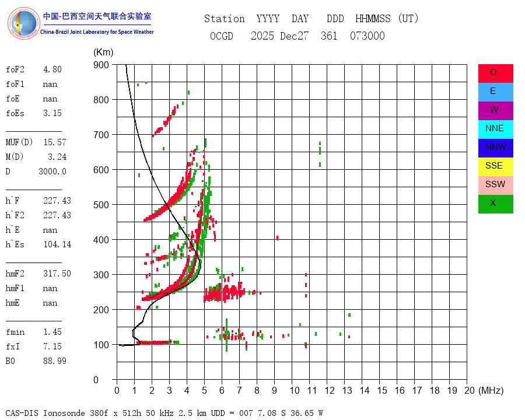Click the isolated green echoes at 11.5 MHz
This screenshot has height=420, width=525.
point(320,153)
